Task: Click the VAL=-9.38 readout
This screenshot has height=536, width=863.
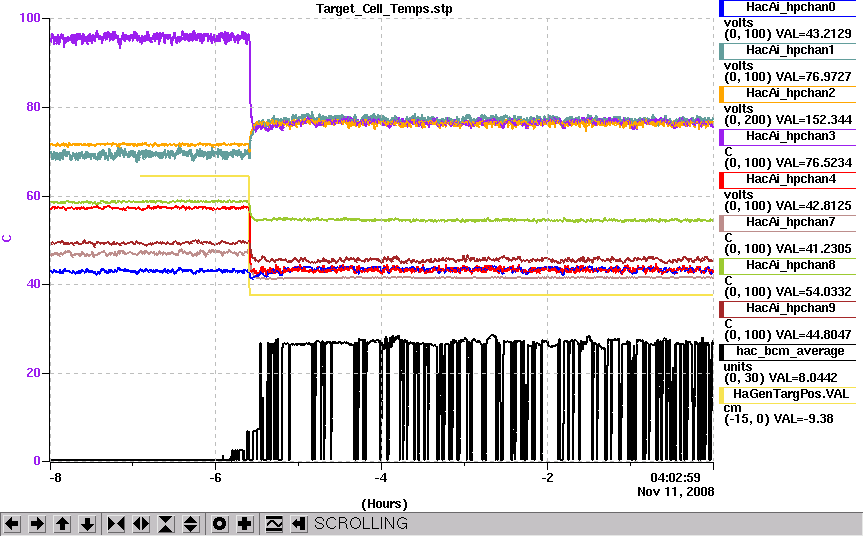Action: (804, 419)
